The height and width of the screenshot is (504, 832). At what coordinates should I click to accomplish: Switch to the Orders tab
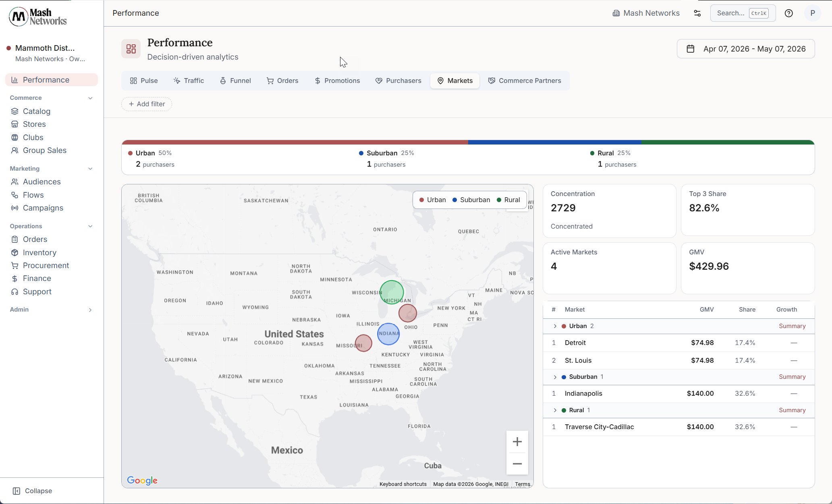[x=282, y=81]
